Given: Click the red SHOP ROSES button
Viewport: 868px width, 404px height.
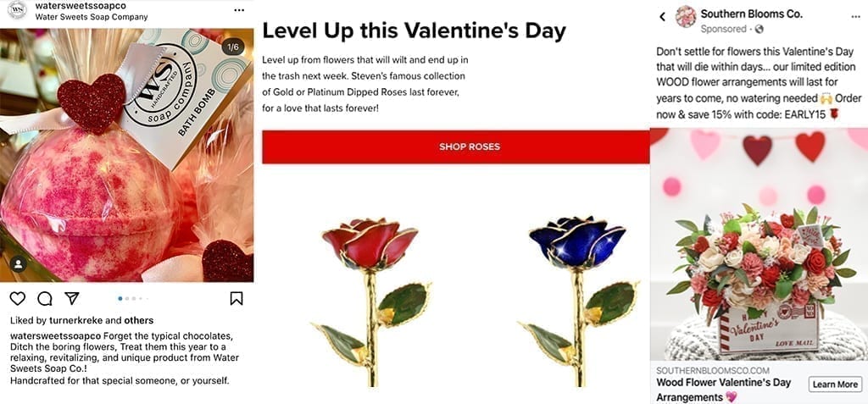Looking at the screenshot, I should [x=469, y=147].
